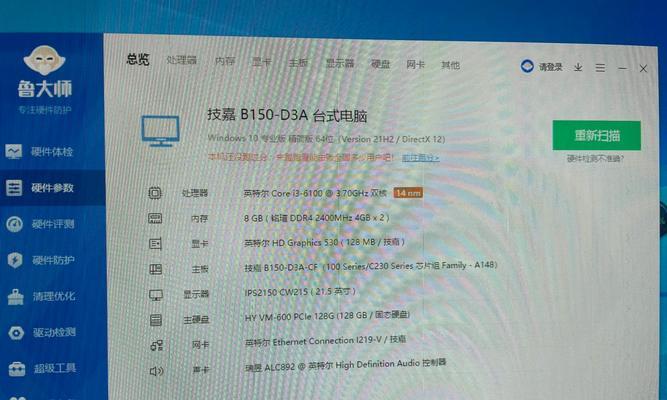Click the 处理器 CPU chip icon
This screenshot has height=400, width=667.
pos(154,193)
